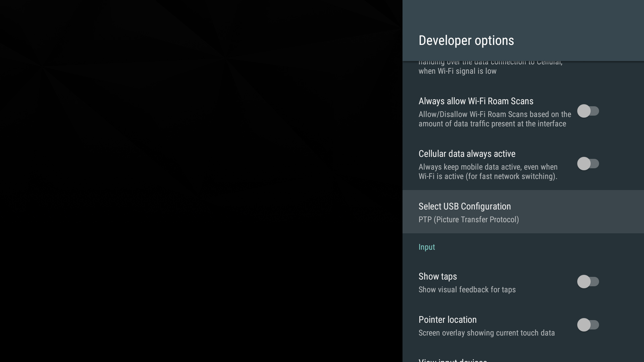Click the Wi-Fi signal is low text
The height and width of the screenshot is (362, 644).
point(457,71)
